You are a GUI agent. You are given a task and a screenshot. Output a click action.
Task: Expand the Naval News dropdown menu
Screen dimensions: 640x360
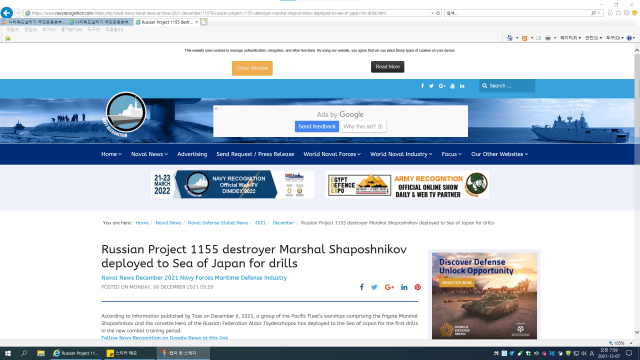click(149, 154)
